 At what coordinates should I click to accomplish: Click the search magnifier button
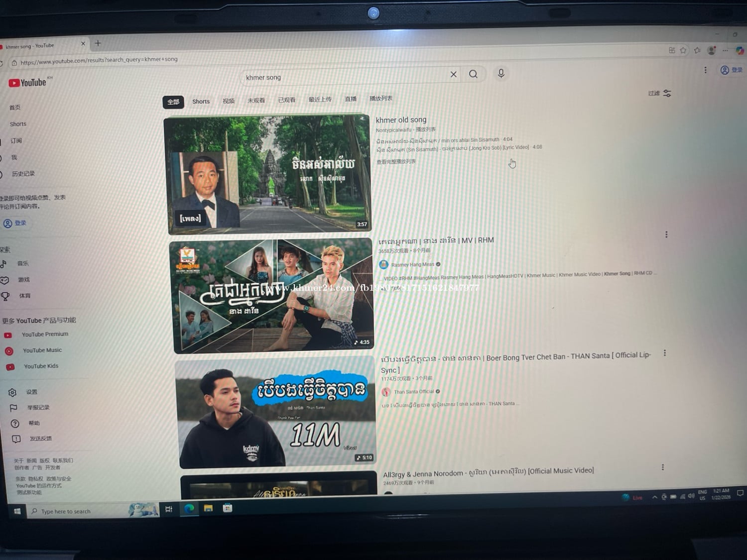[x=473, y=74]
